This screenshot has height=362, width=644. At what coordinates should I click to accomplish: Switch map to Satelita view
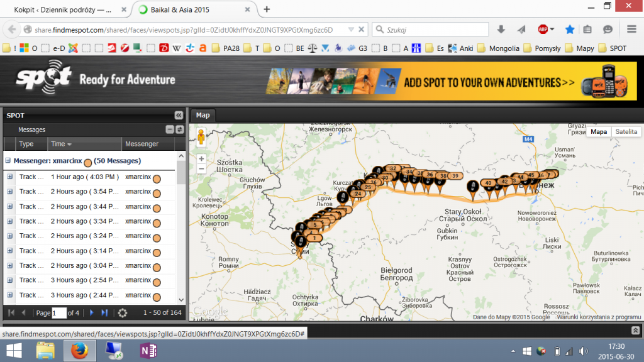pyautogui.click(x=626, y=132)
